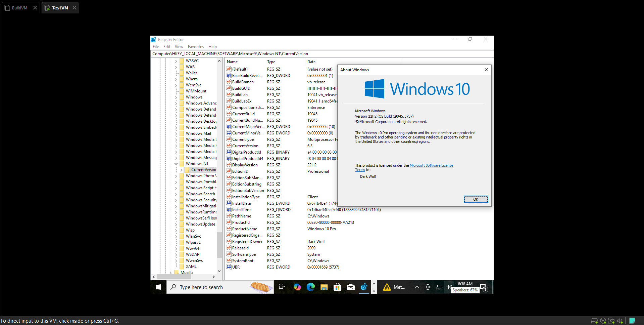Select the BuildBranch value icon
Viewport: 644px width, 325px height.
[229, 82]
